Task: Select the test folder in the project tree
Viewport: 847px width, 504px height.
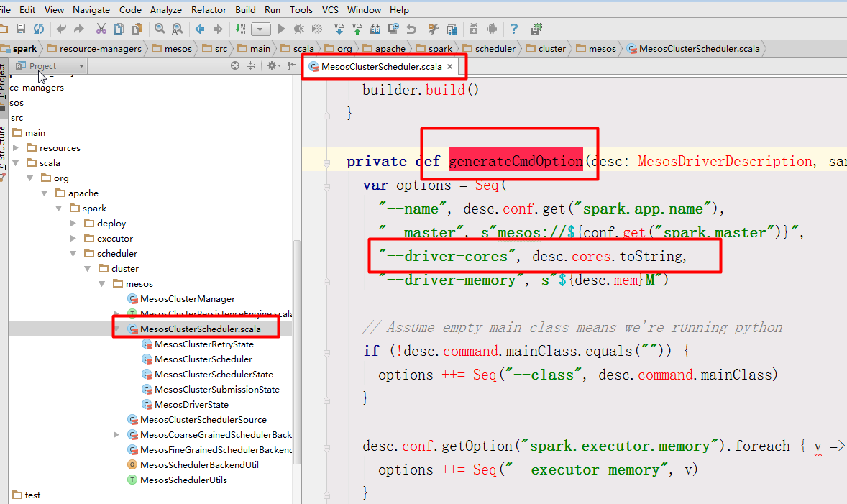Action: [x=27, y=495]
